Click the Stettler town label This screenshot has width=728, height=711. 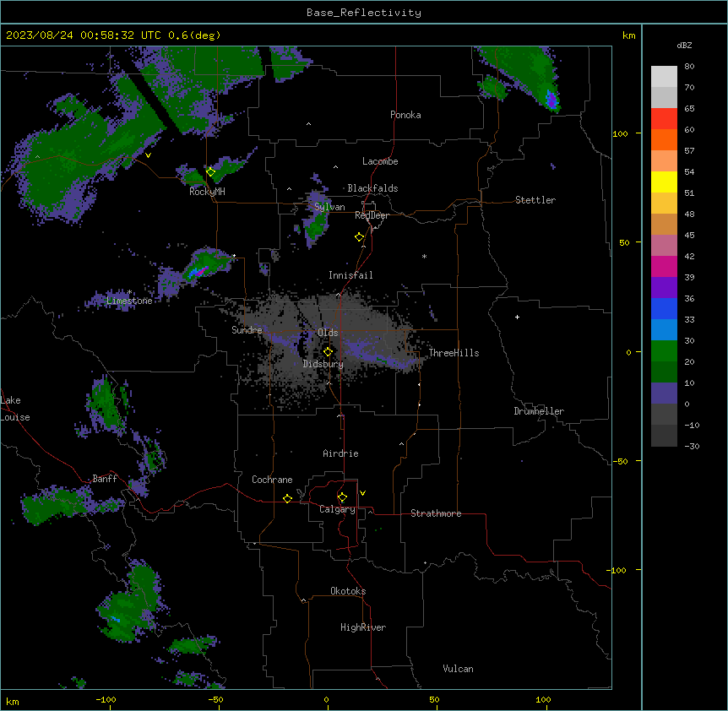[535, 200]
